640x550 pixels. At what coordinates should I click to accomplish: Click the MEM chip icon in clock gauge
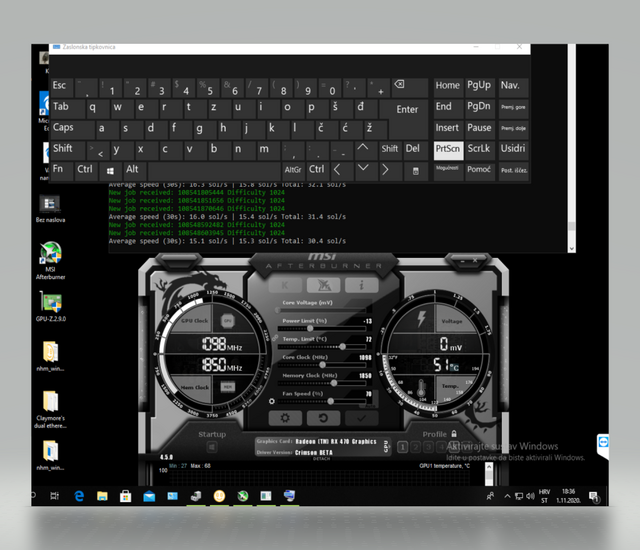(228, 386)
